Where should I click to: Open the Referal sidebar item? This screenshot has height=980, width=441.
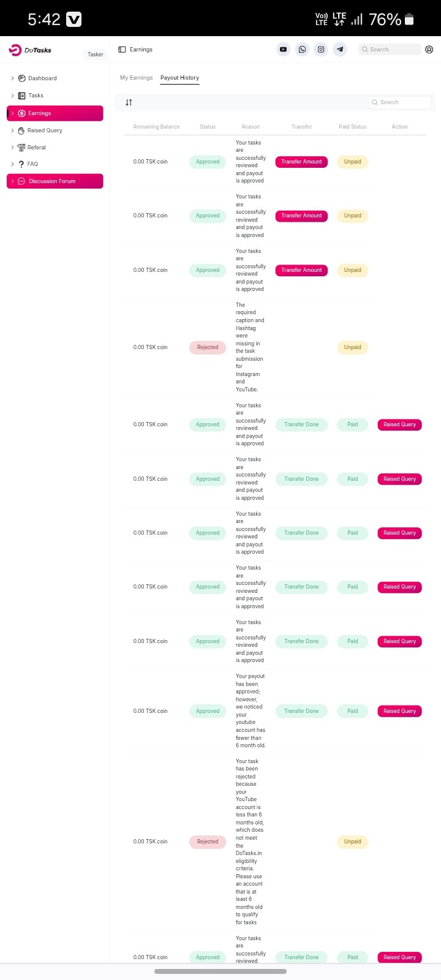36,148
